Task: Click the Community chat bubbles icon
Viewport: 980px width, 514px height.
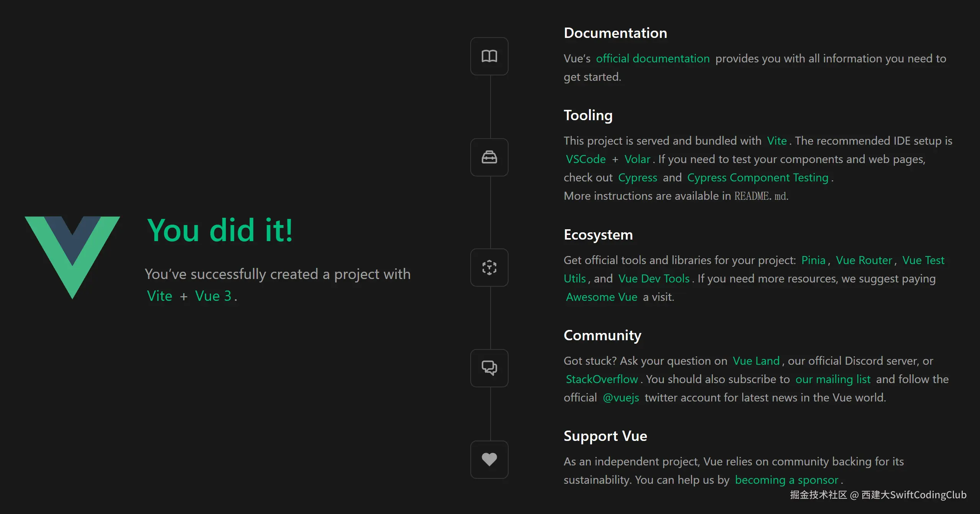Action: click(489, 368)
